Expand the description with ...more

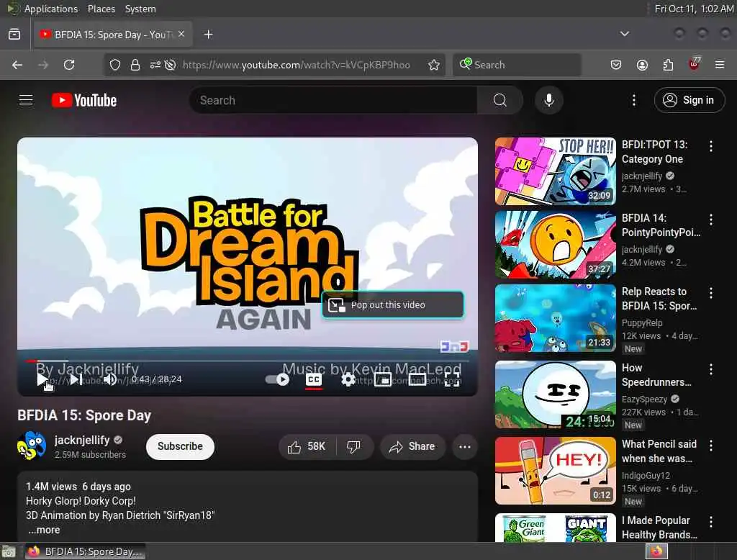(44, 530)
